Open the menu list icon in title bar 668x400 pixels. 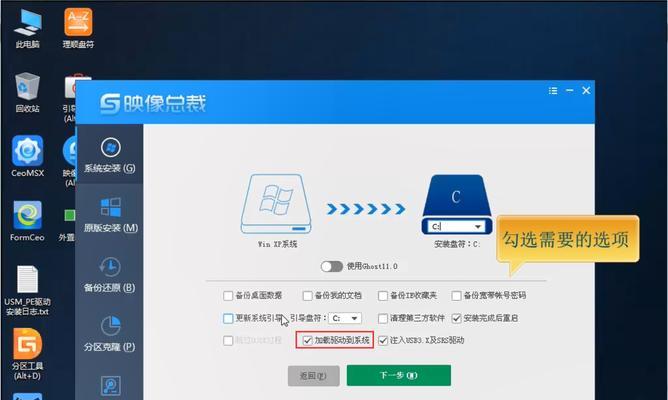pos(553,91)
